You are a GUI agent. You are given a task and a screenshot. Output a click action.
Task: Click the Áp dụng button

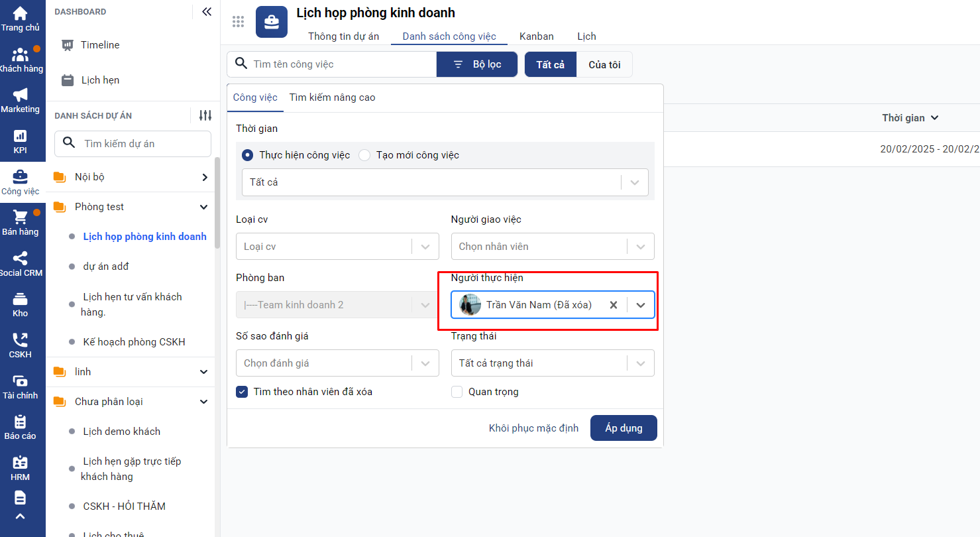click(623, 428)
